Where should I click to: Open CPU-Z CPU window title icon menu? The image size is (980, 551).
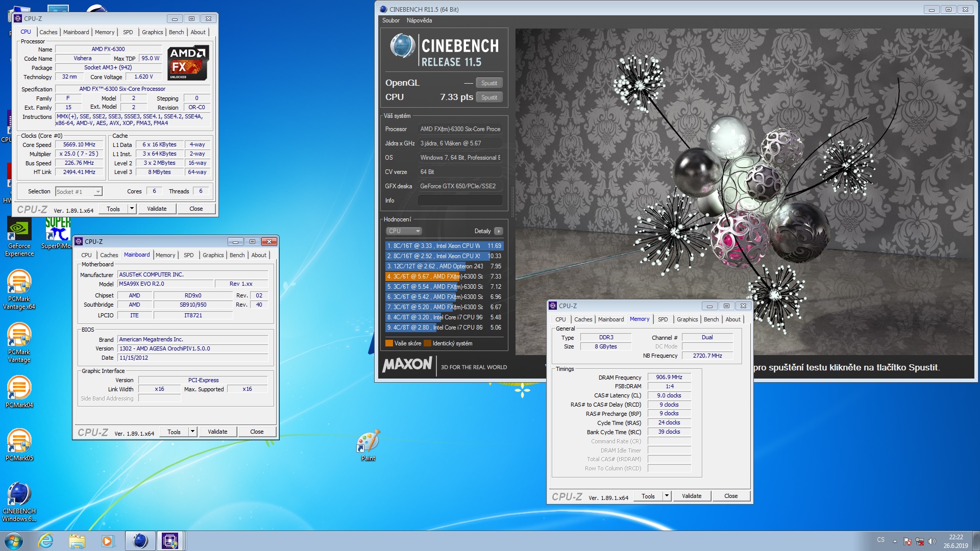point(18,18)
